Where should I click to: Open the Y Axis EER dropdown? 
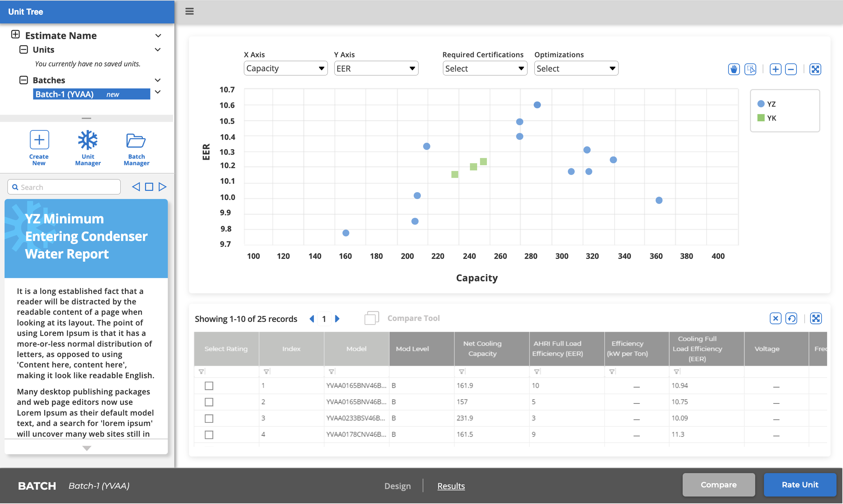pos(376,68)
